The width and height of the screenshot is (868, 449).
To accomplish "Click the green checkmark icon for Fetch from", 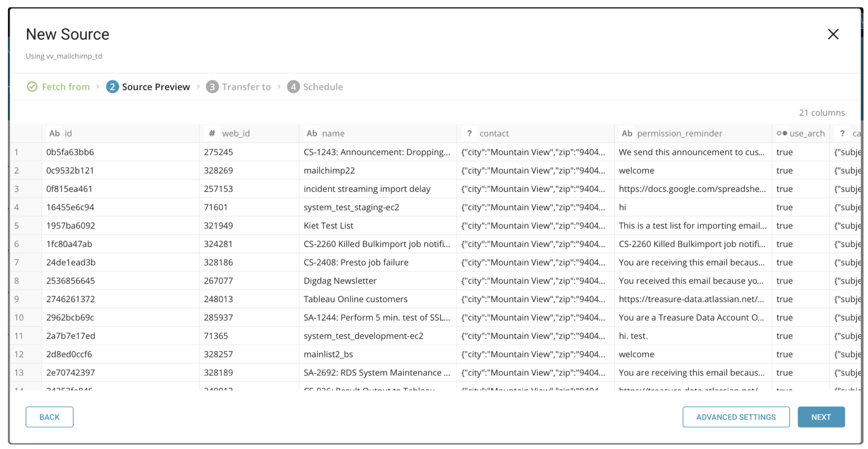I will pos(32,87).
